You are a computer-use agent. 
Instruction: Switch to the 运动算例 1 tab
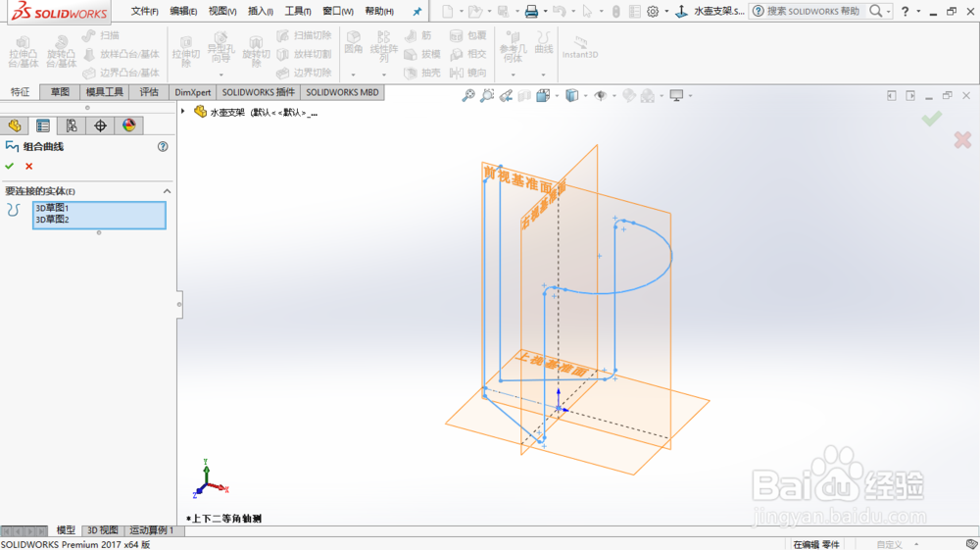pos(152,530)
